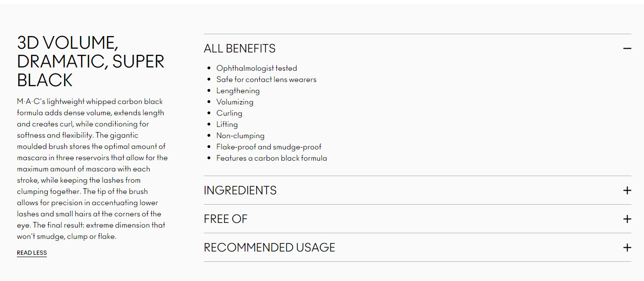
Task: Click the M·A·C product description paragraph
Action: pos(92,169)
